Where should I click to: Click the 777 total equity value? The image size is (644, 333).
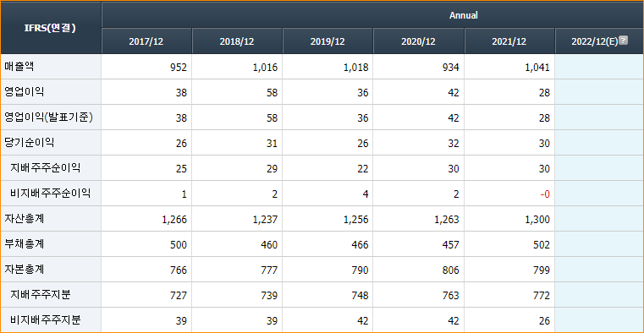point(269,270)
